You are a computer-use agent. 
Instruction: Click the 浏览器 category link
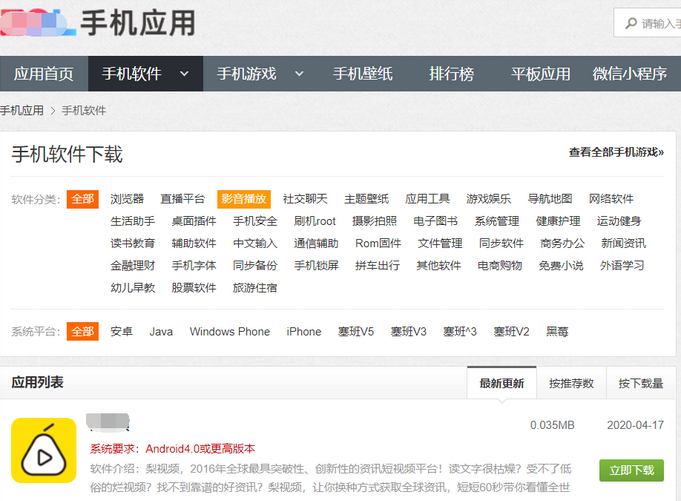(127, 199)
